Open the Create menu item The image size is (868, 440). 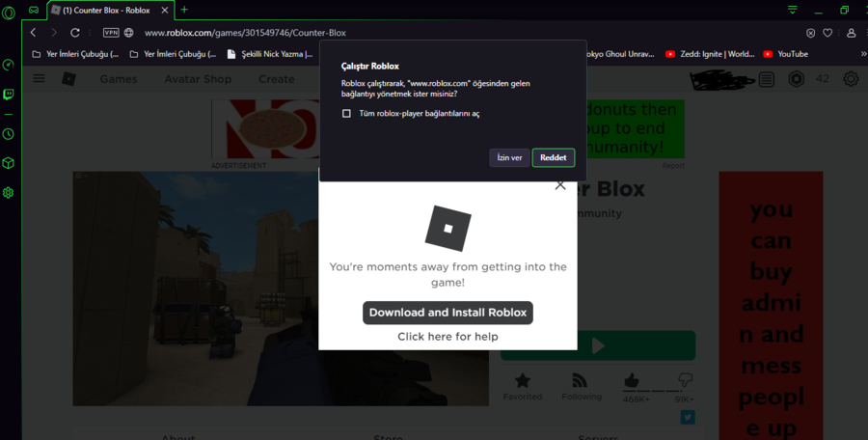point(276,79)
